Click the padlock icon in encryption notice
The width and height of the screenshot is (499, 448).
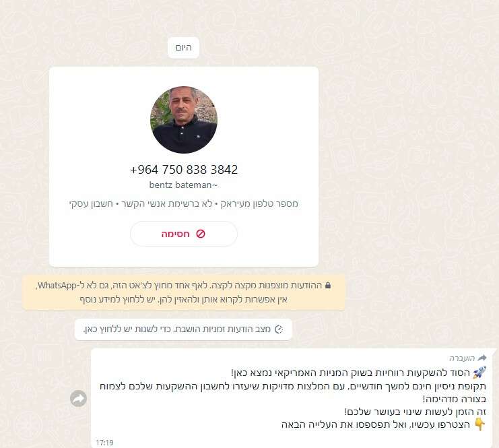[328, 285]
